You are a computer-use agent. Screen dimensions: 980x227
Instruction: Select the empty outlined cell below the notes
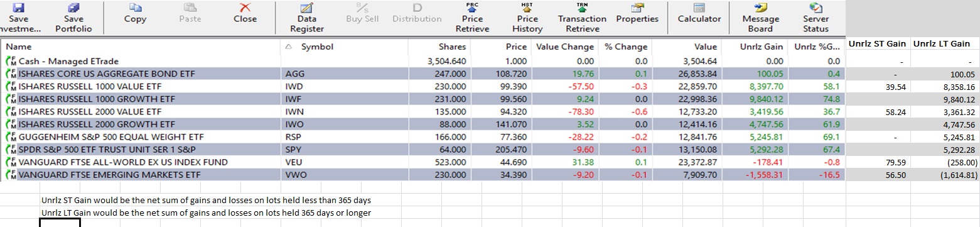pyautogui.click(x=60, y=223)
